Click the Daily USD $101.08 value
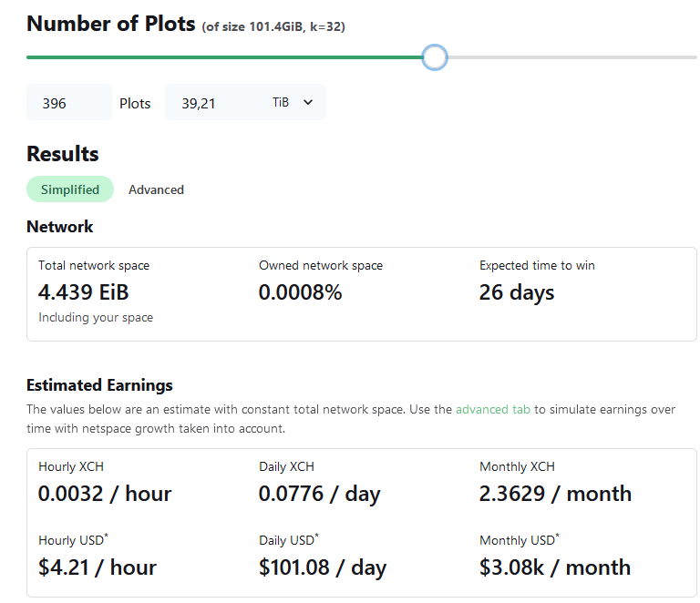 (323, 567)
